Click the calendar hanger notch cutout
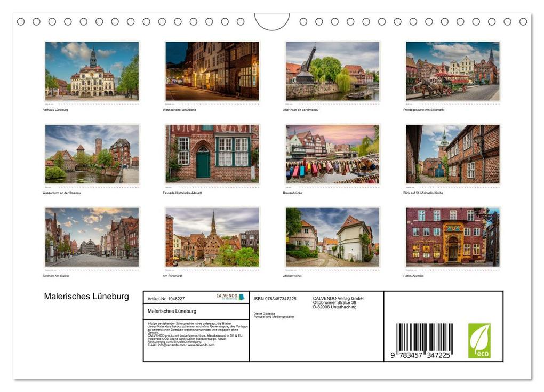 271,21
